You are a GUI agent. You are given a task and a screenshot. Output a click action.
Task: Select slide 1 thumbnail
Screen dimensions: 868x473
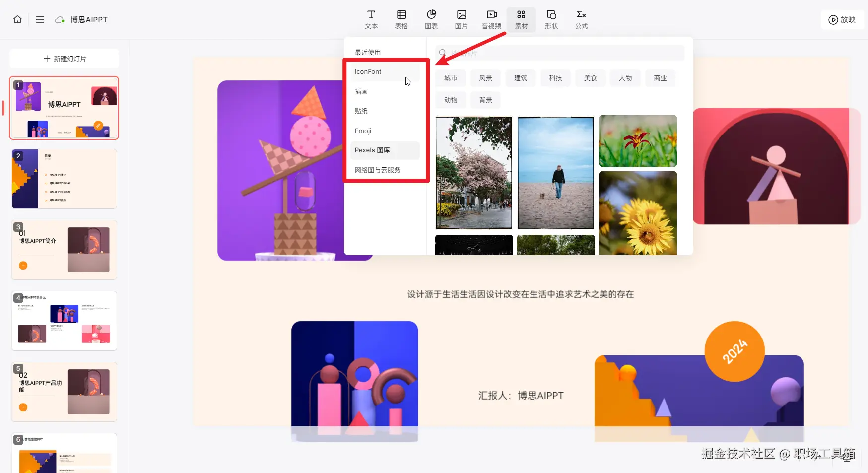[64, 108]
